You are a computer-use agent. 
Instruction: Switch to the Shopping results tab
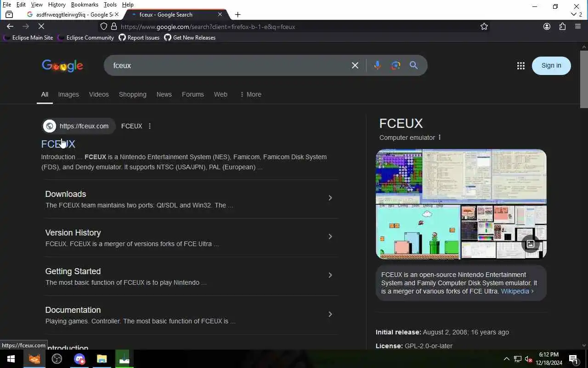(133, 94)
